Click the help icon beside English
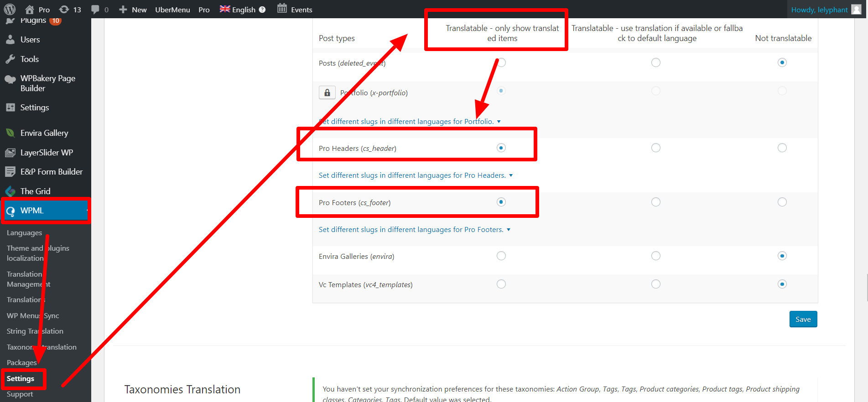 (x=262, y=10)
